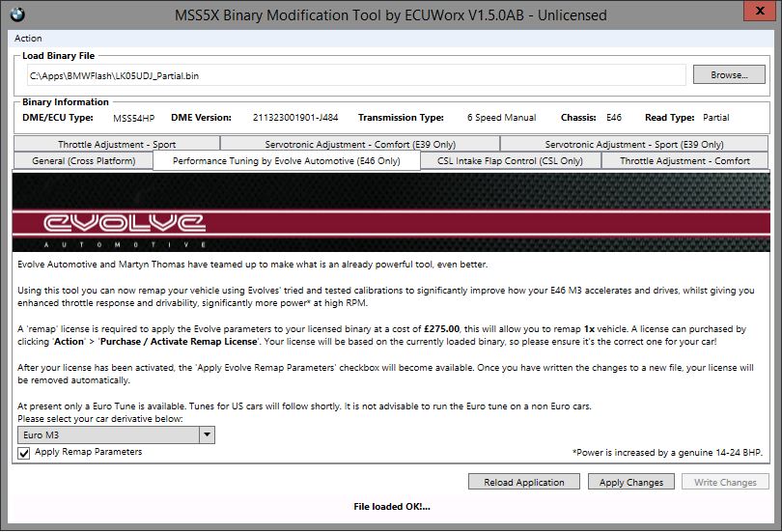The image size is (782, 532).
Task: Open Servotronic Adjustment - Comfort (E39 Only) tab
Action: pos(360,144)
